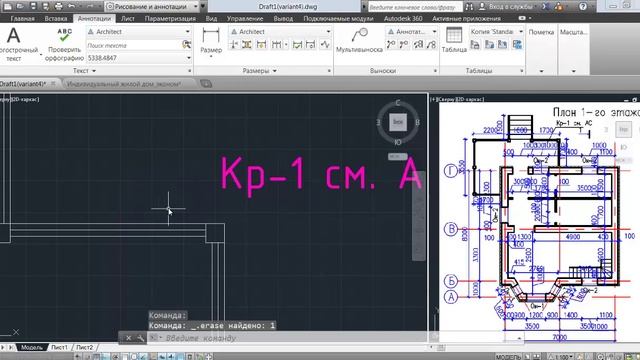Screen dimensions: 640x360
Task: Click the command line customize wrench icon
Action: pyautogui.click(x=140, y=338)
